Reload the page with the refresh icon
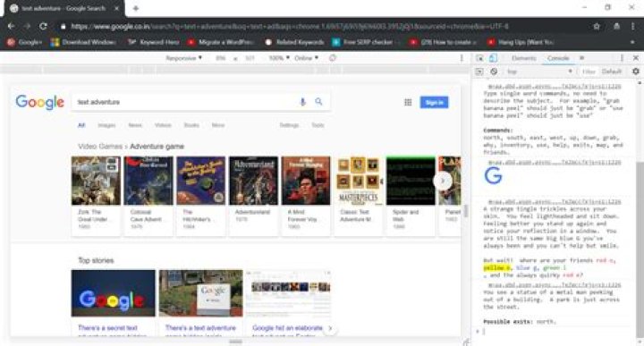This screenshot has width=644, height=346. click(43, 26)
